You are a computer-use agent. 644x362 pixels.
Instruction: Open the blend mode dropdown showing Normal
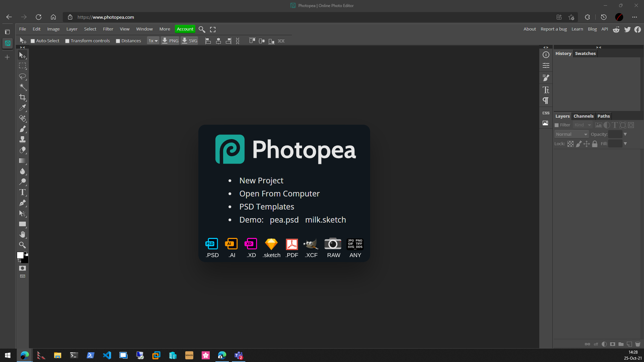(571, 134)
